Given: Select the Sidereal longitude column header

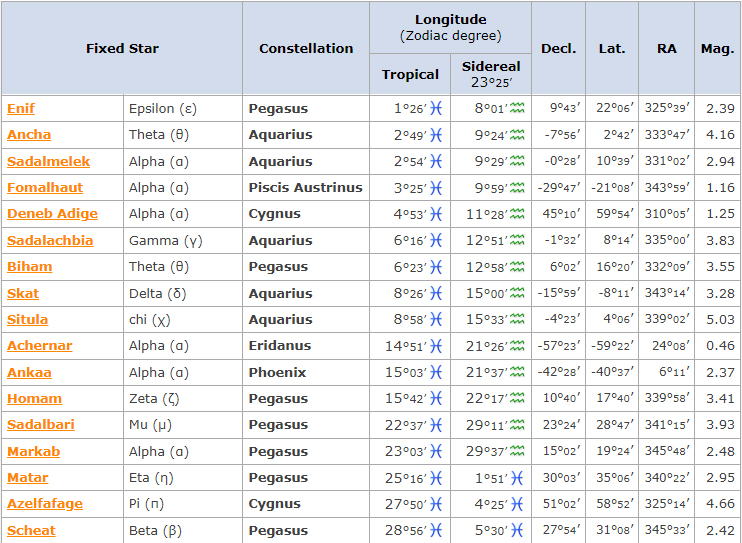Looking at the screenshot, I should click(x=491, y=74).
